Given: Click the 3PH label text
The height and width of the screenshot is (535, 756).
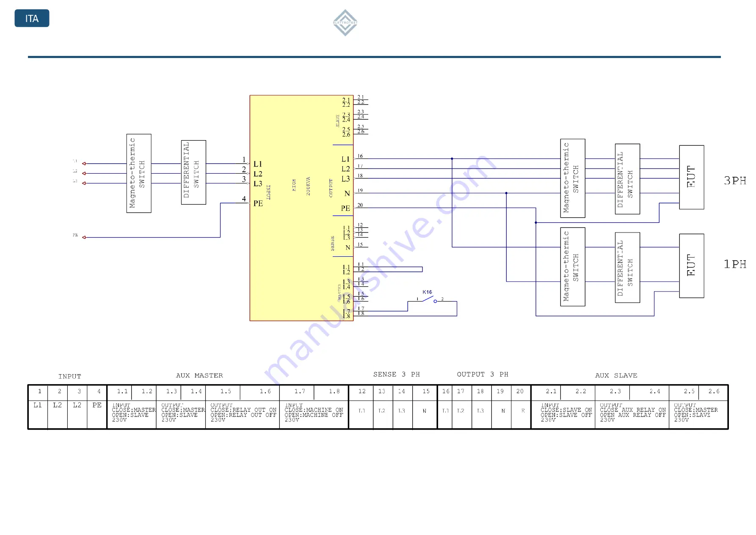Looking at the screenshot, I should tap(735, 181).
